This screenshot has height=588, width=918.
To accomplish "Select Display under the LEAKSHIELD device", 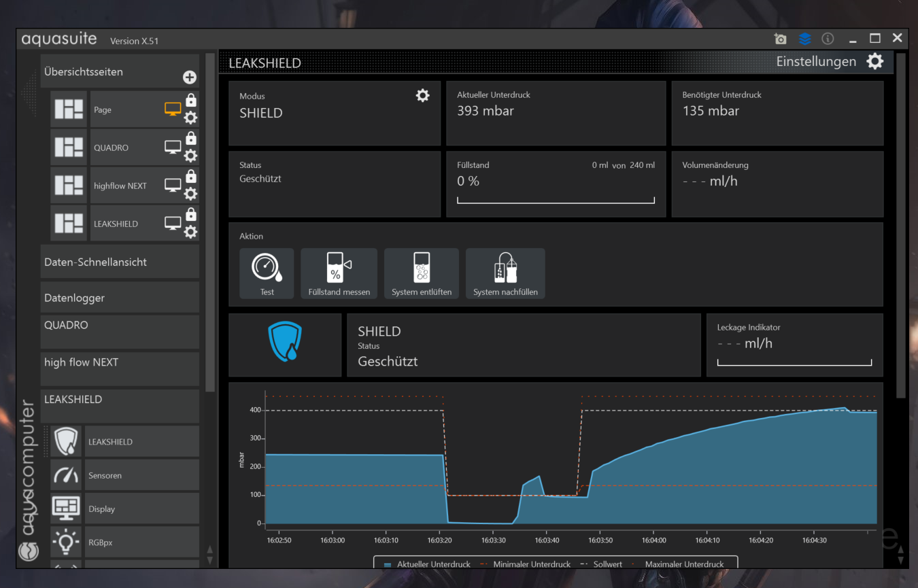I will click(142, 508).
